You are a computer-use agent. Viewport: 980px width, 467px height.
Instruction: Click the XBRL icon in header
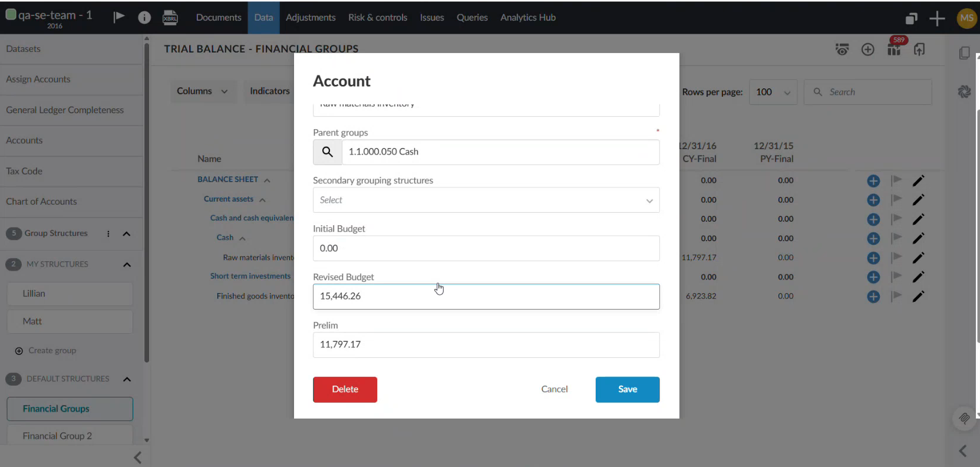coord(170,18)
